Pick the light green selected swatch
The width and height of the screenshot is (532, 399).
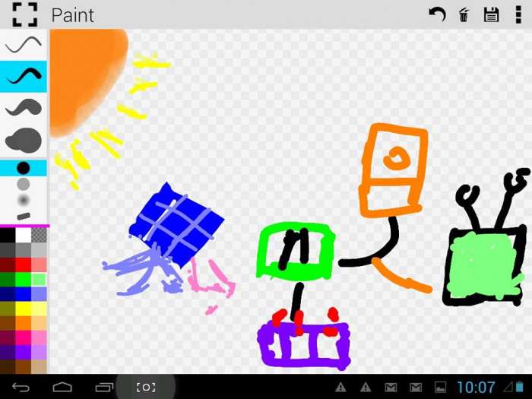point(40,279)
